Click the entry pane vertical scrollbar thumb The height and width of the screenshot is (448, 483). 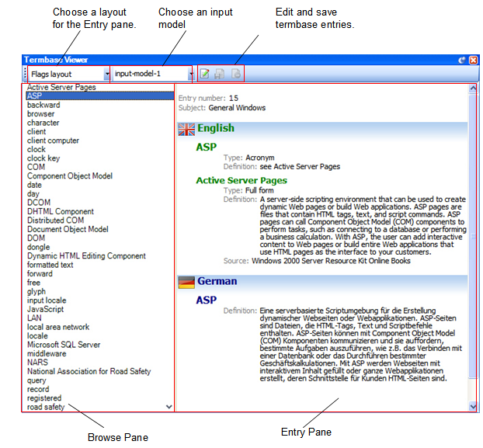pos(473,235)
